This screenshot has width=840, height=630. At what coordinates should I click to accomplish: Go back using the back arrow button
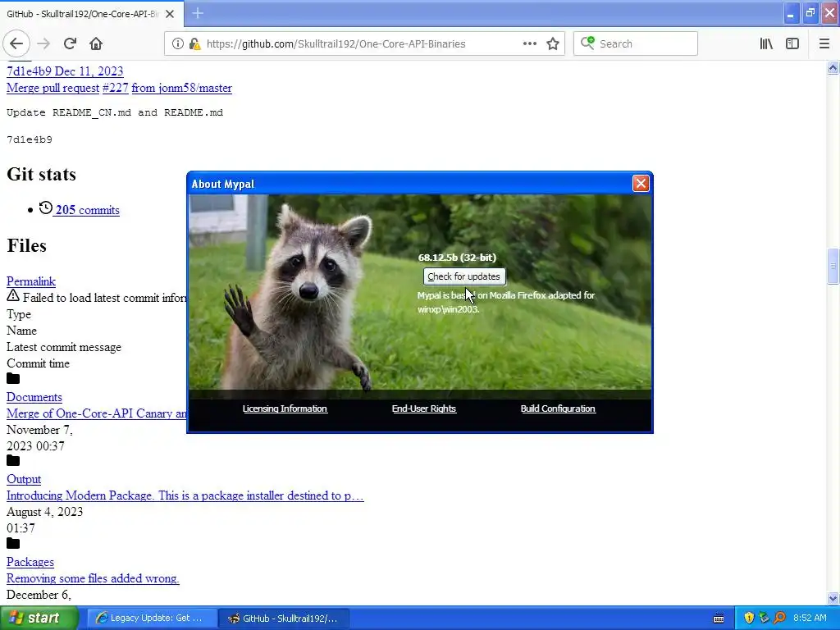coord(16,43)
